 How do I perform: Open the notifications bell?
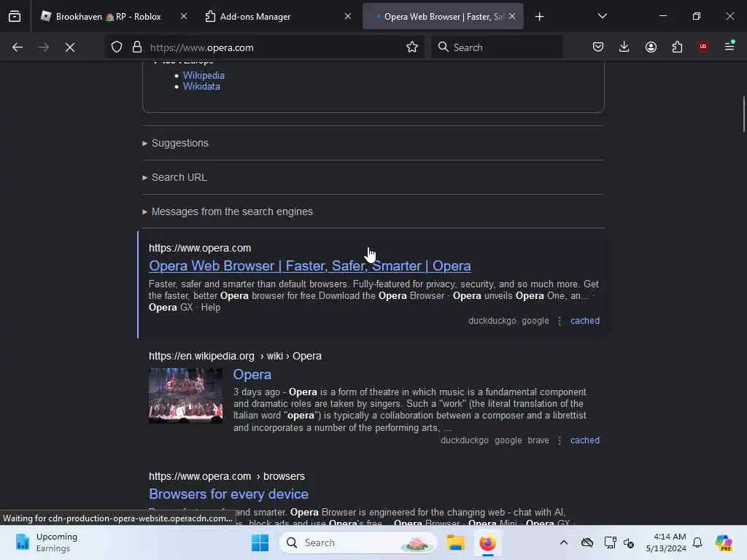tap(697, 542)
